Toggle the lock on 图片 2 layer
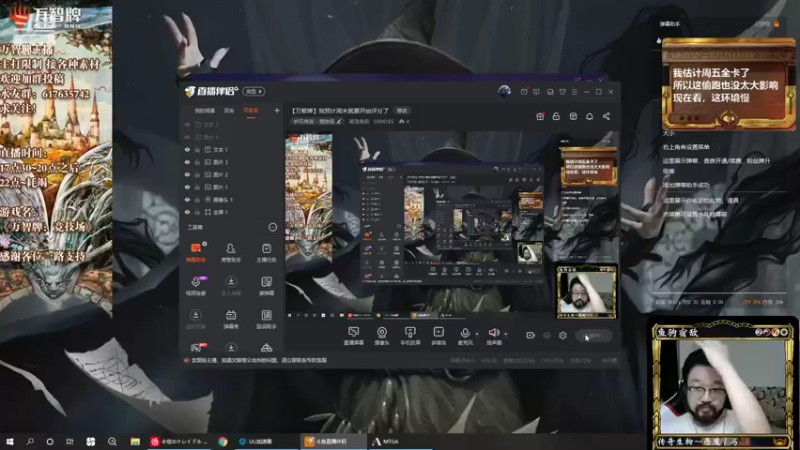This screenshot has height=450, width=800. pos(197,174)
